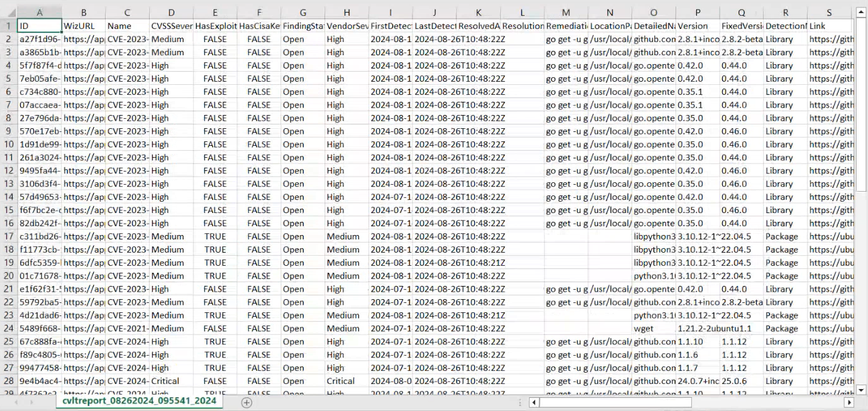
Task: Select row 17 header
Action: click(x=8, y=236)
